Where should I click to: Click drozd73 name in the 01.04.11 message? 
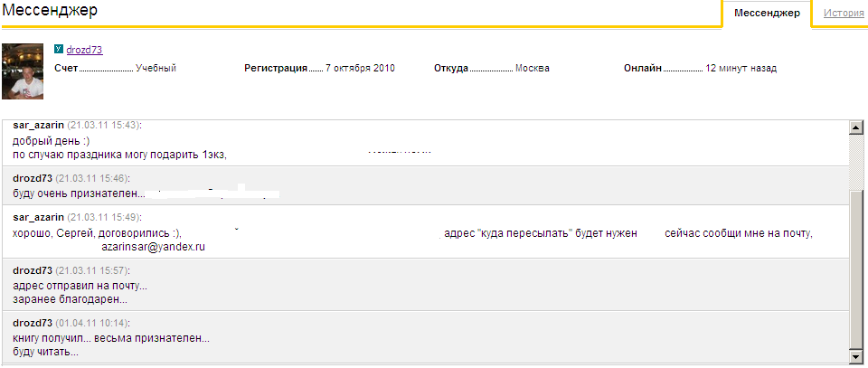[33, 322]
